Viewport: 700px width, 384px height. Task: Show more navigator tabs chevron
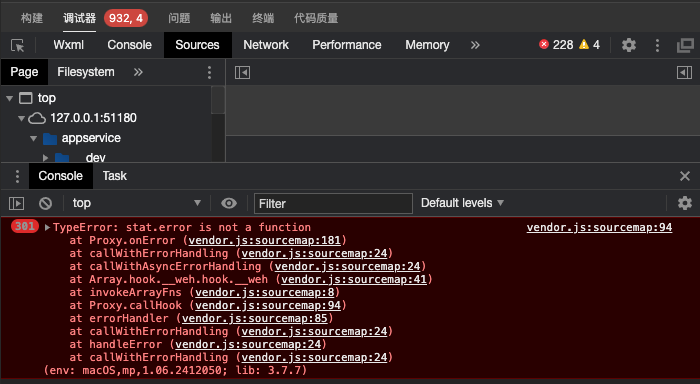click(x=138, y=72)
